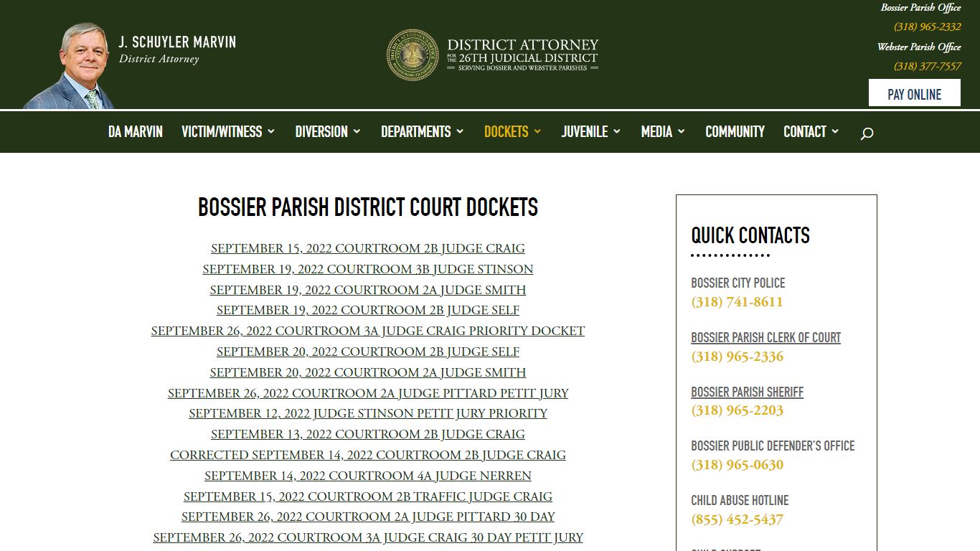Screen dimensions: 980x551
Task: Call Public Defender's Office (318) 965-0630
Action: [x=737, y=465]
